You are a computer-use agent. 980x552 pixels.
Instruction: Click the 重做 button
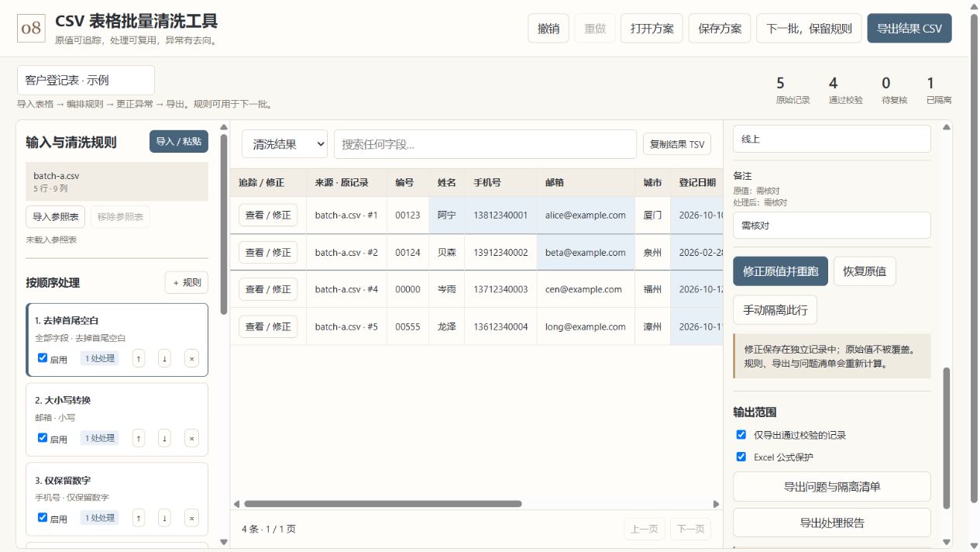595,28
